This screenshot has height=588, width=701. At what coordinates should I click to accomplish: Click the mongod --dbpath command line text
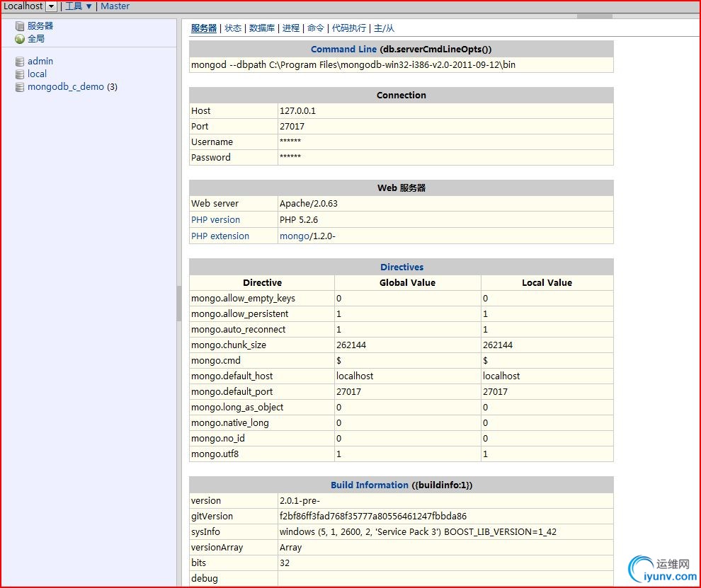click(353, 65)
